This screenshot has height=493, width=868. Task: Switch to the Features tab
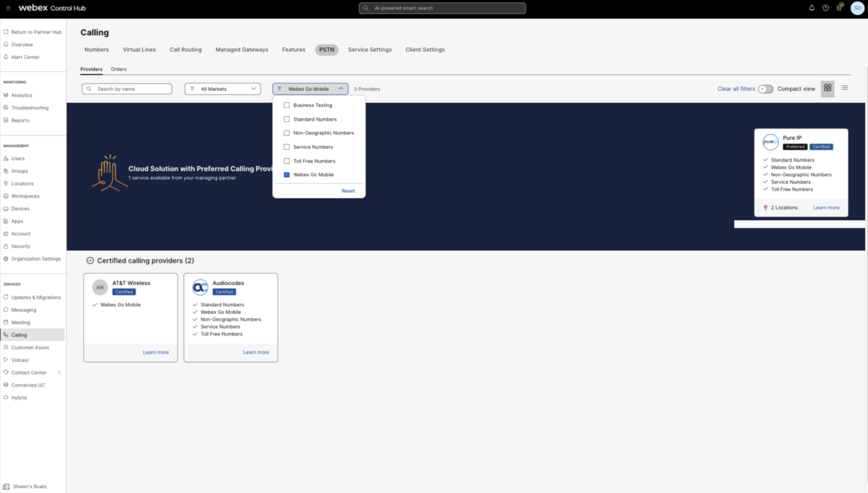click(293, 50)
